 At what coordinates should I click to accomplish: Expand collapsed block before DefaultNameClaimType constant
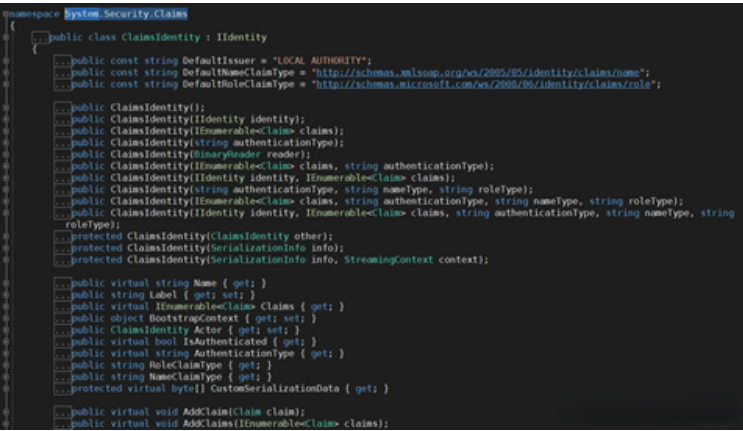[x=62, y=73]
